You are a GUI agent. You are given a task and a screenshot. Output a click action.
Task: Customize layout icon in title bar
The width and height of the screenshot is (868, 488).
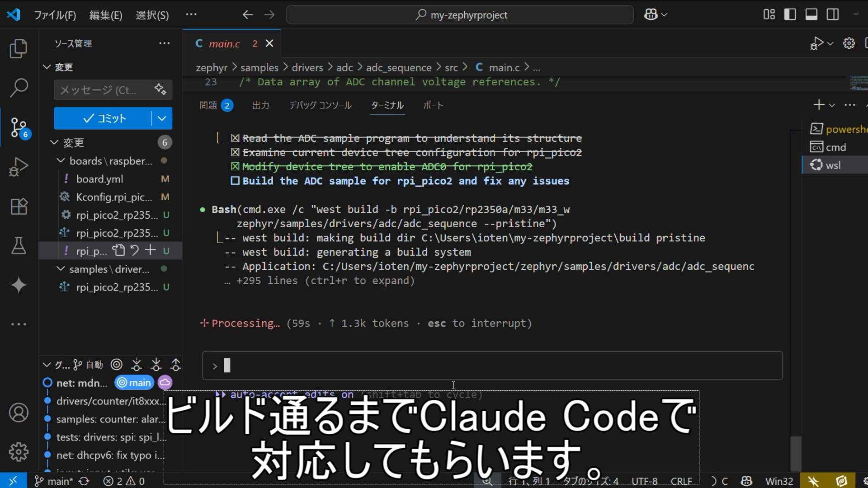point(769,15)
